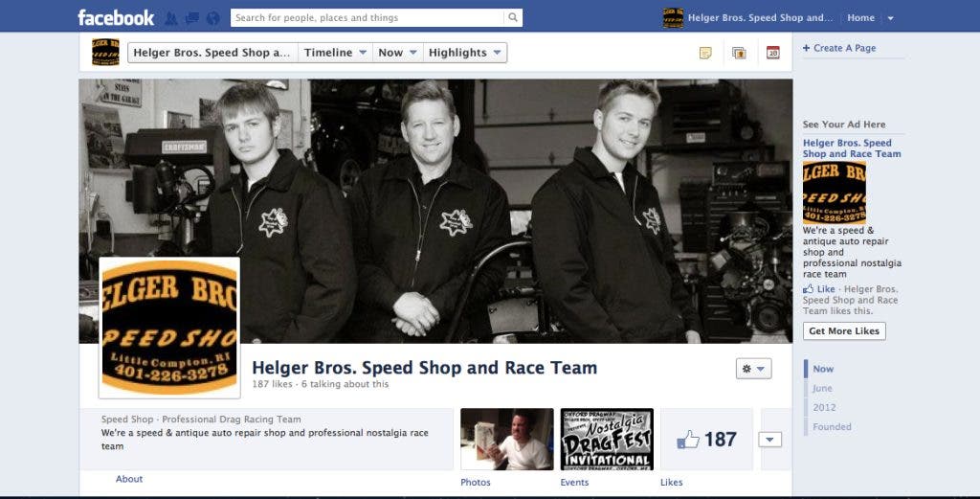Click Speed Shop category text

pyautogui.click(x=127, y=419)
